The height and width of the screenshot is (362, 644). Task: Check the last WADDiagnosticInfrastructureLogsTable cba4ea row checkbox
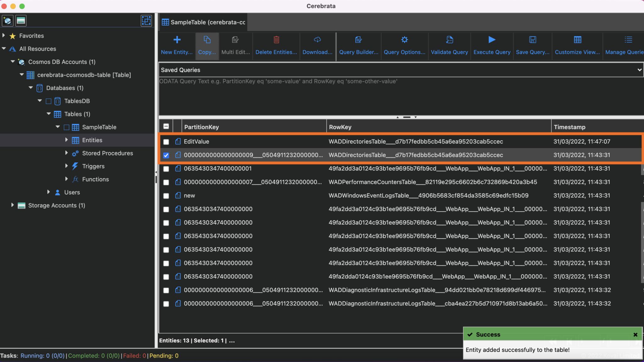pos(166,304)
